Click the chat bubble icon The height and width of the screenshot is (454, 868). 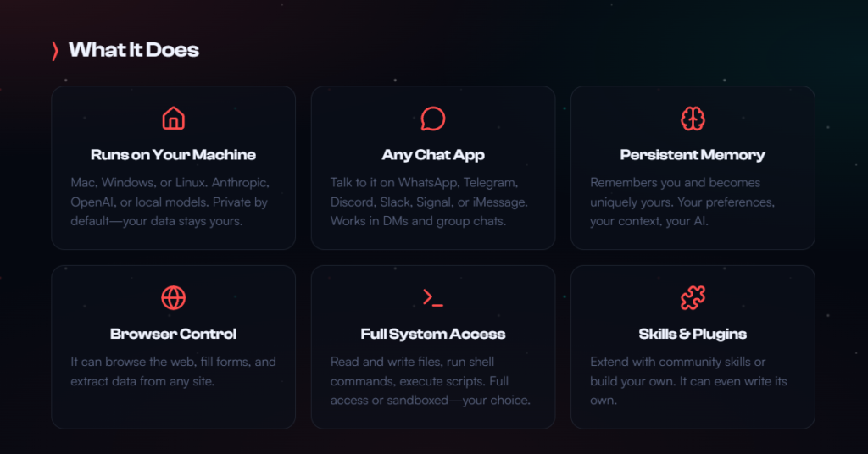(x=433, y=119)
